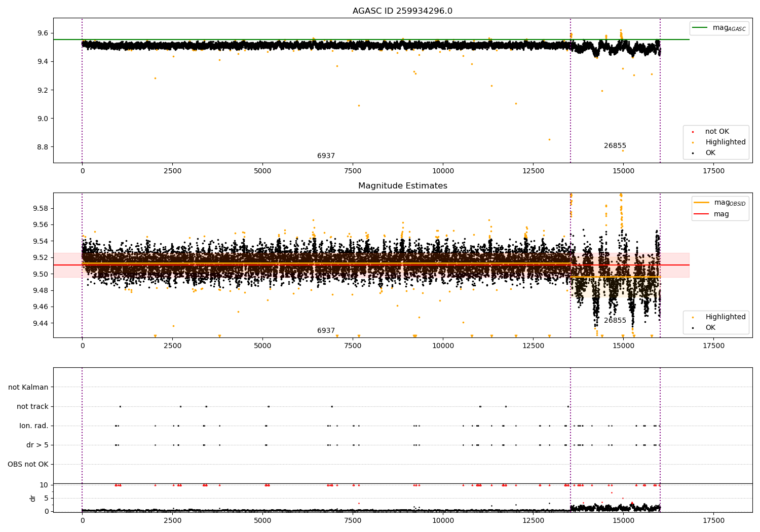
Task: Select "not OK" legend entry in AGASC ID plot
Action: (717, 132)
